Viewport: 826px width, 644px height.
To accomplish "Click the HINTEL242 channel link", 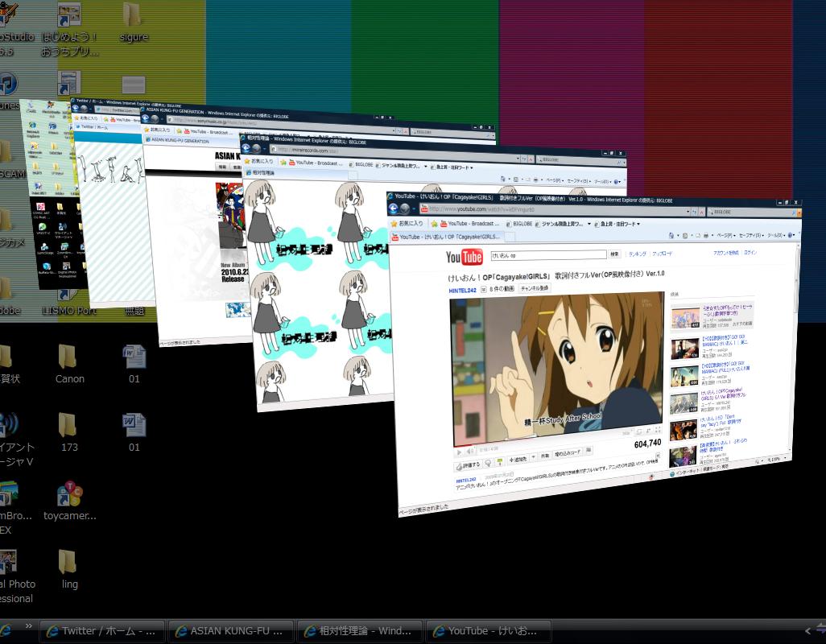I will [x=462, y=290].
